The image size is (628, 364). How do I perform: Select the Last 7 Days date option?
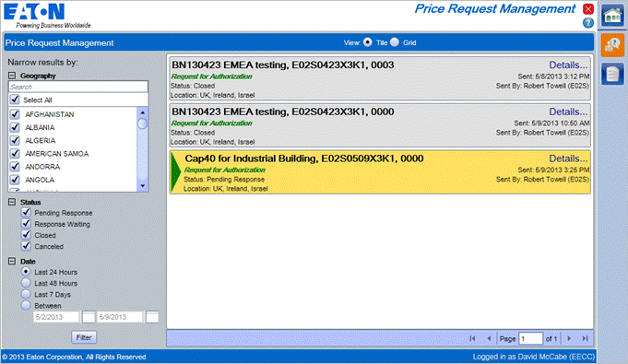click(x=26, y=294)
